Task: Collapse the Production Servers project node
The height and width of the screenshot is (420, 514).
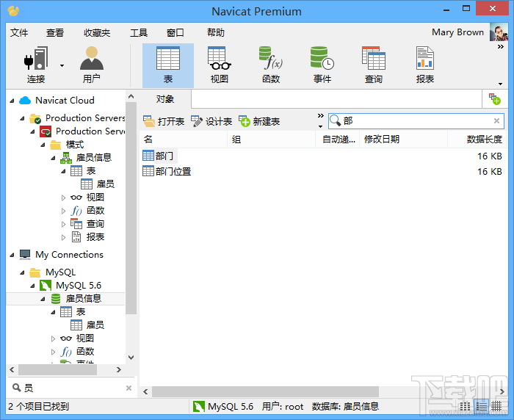Action: click(22, 118)
